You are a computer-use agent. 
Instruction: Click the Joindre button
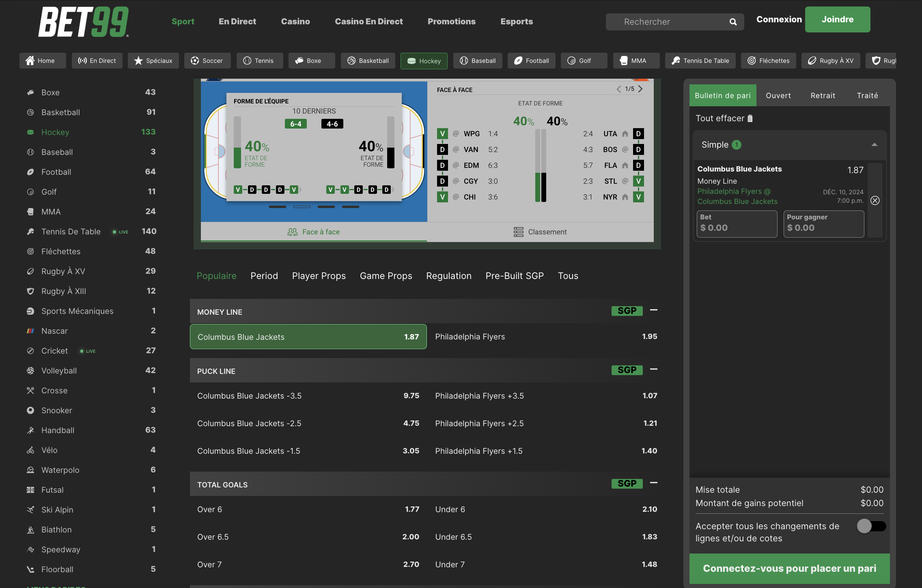point(838,19)
